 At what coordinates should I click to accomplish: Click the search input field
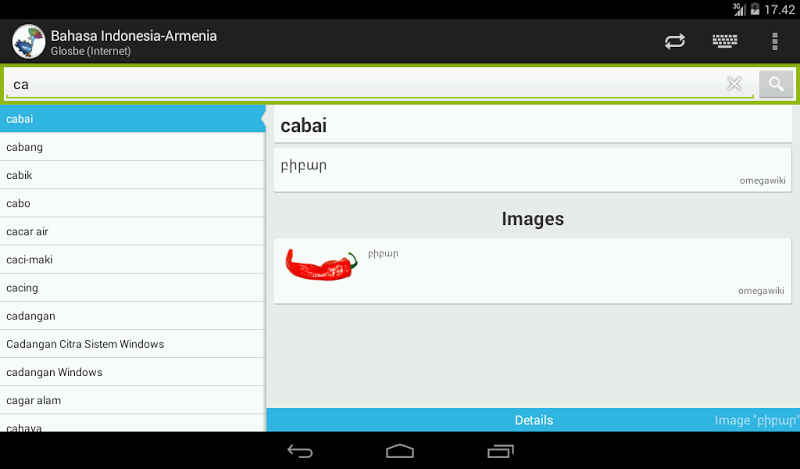(365, 84)
